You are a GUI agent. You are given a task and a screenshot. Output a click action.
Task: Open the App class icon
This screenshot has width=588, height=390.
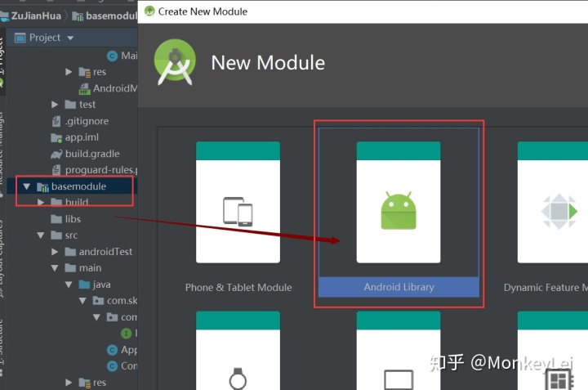pos(112,350)
